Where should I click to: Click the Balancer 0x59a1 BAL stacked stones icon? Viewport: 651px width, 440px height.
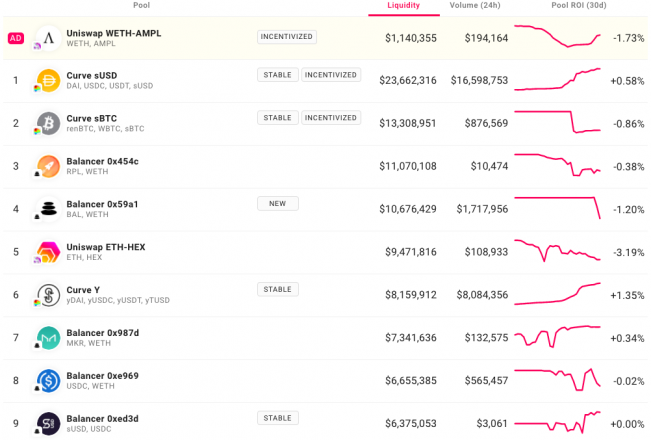click(x=49, y=209)
